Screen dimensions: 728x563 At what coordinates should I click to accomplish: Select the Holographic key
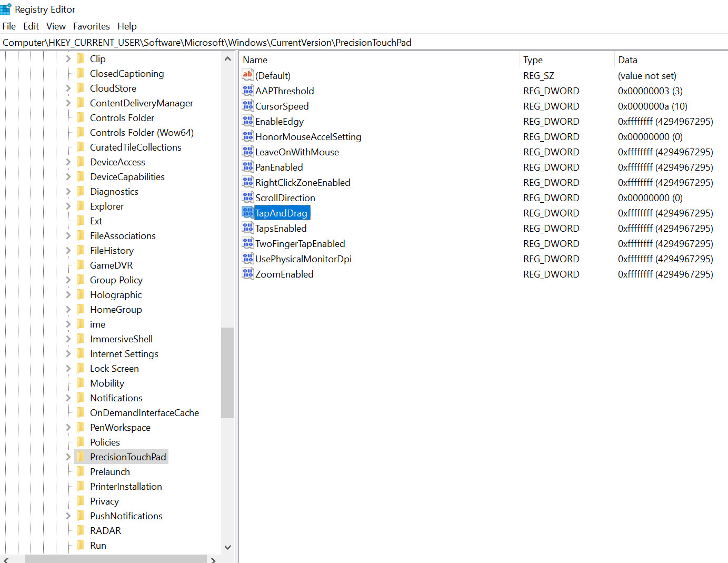coord(116,294)
